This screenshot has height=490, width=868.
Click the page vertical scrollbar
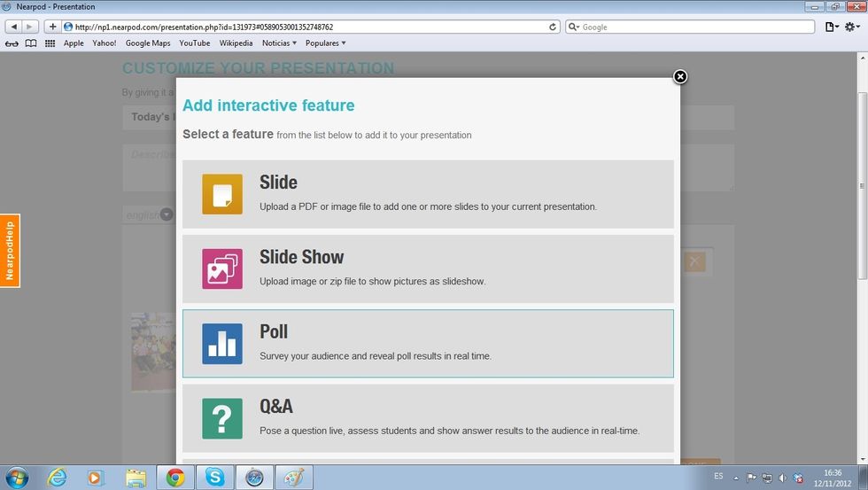[x=862, y=185]
